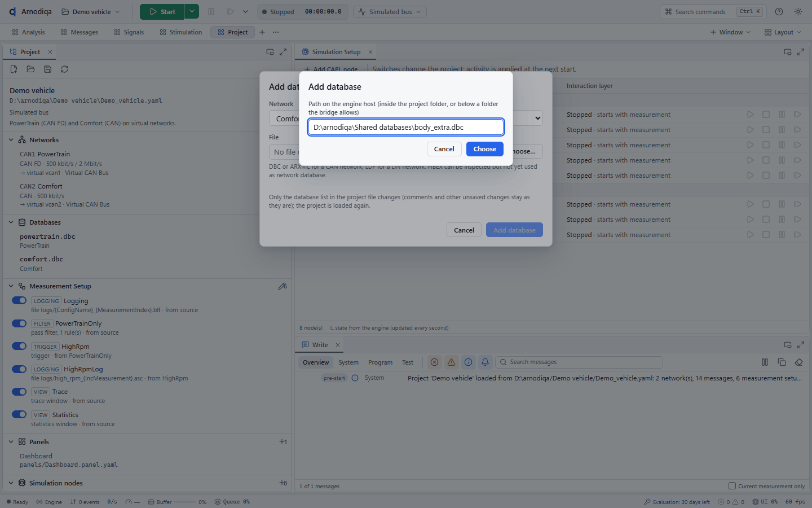Click the Search messages field

(579, 362)
